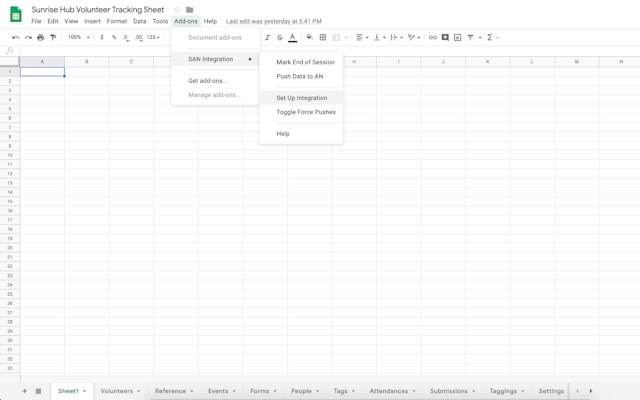This screenshot has width=640, height=400.
Task: Open more number formats 123 dropdown
Action: click(x=153, y=37)
